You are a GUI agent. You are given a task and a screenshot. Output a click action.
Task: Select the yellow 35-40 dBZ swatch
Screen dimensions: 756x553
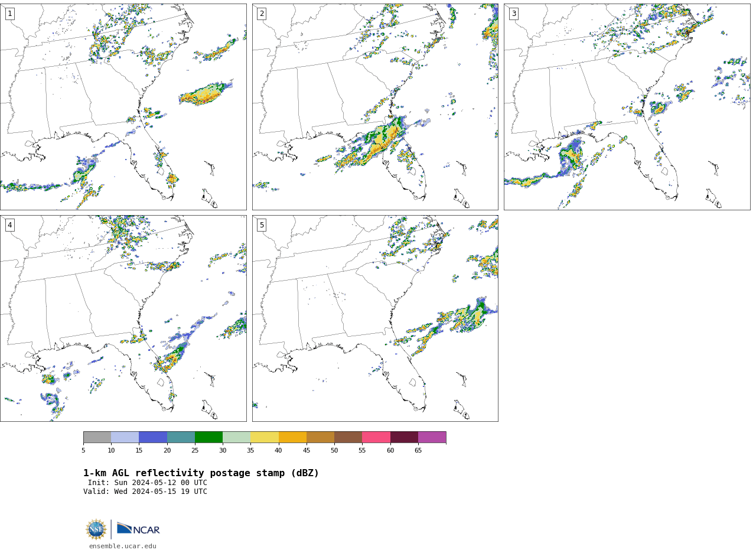265,437
